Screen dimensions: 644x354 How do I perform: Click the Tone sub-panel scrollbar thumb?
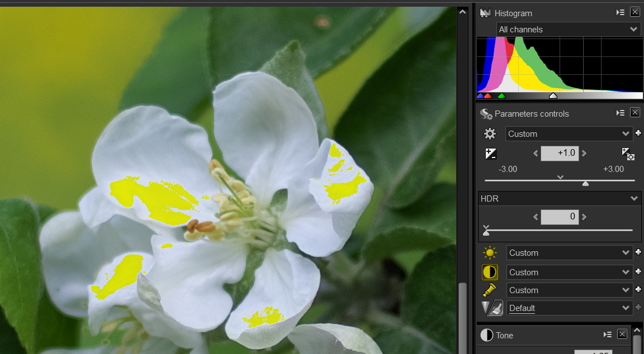(x=637, y=344)
